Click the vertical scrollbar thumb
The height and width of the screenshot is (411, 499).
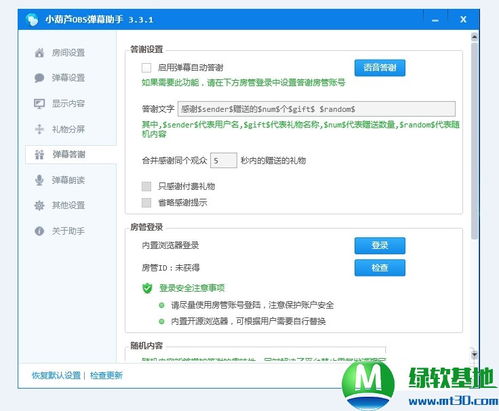click(474, 140)
